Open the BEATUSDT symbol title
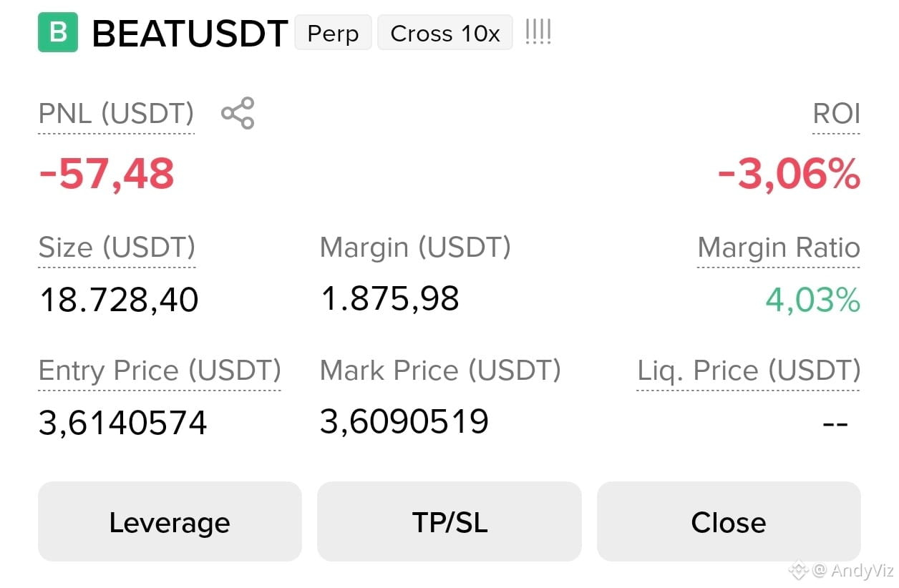 click(x=190, y=34)
